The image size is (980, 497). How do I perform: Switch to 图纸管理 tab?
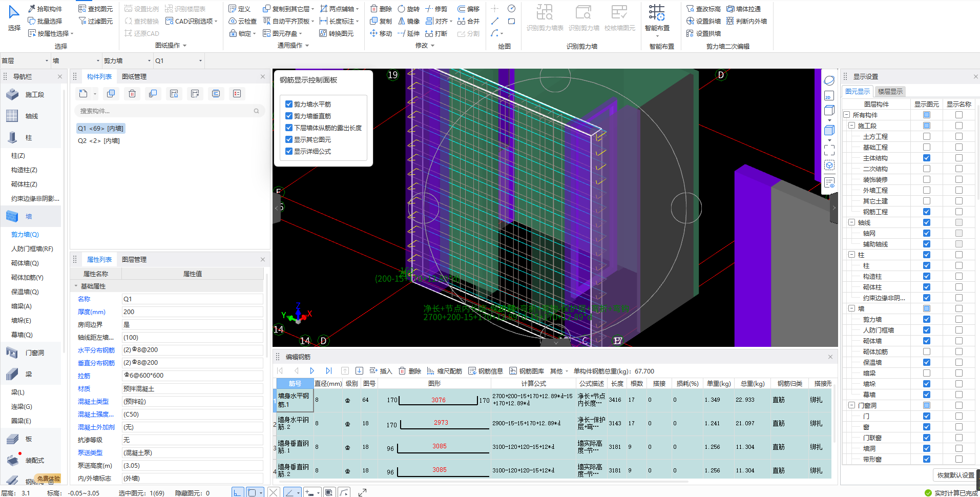[134, 76]
